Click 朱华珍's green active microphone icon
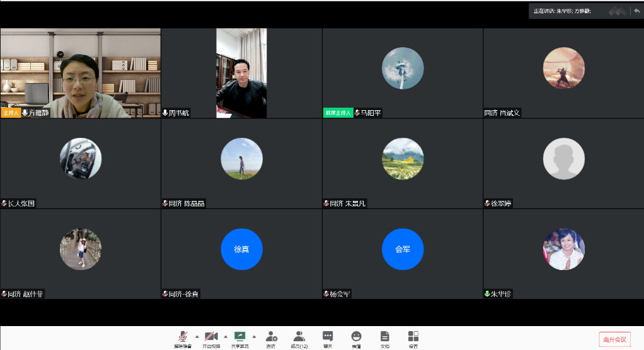 (487, 294)
